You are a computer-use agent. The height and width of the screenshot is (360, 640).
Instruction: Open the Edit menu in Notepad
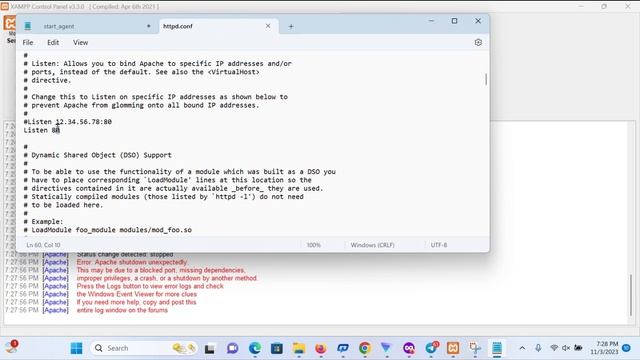point(53,42)
